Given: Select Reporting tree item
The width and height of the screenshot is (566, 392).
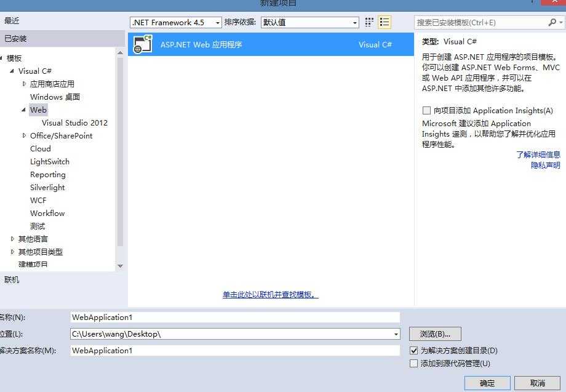Looking at the screenshot, I should [47, 175].
